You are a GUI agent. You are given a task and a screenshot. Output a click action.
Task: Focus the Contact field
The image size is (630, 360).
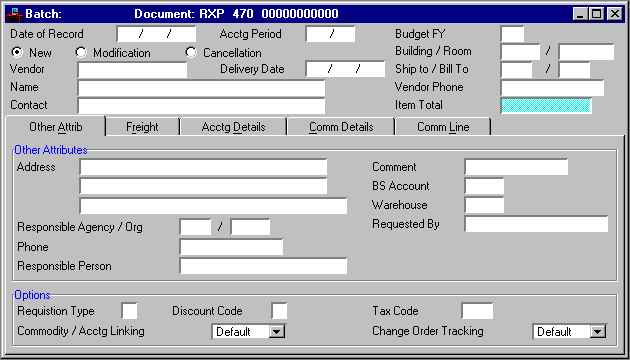(x=201, y=106)
